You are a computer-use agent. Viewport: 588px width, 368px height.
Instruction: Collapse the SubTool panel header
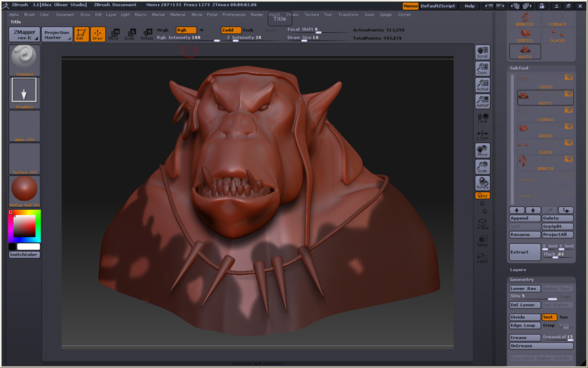(x=519, y=68)
